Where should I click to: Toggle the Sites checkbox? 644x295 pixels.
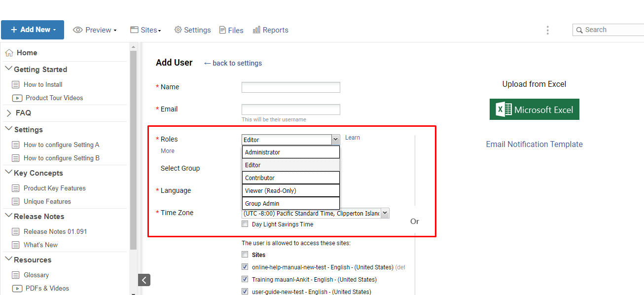pos(245,255)
